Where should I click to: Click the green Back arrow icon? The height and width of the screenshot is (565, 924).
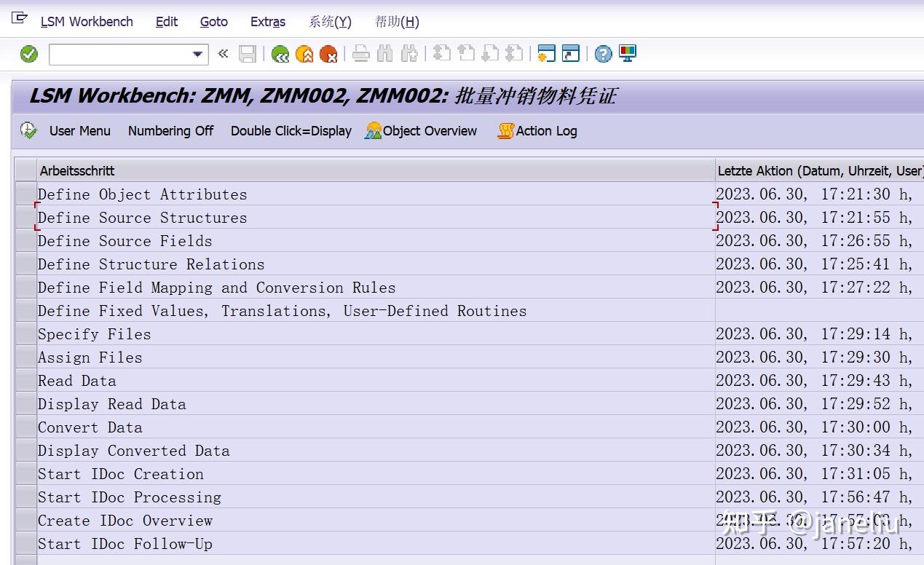(x=280, y=54)
